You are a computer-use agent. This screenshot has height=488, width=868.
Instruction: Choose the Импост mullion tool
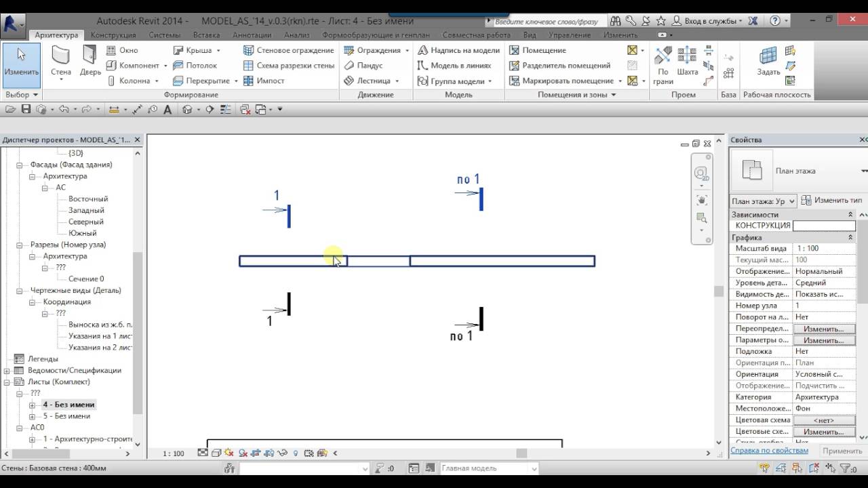(264, 81)
